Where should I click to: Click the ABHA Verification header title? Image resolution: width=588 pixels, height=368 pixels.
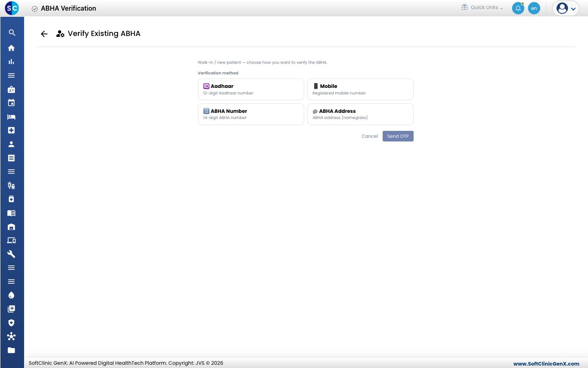coord(69,8)
